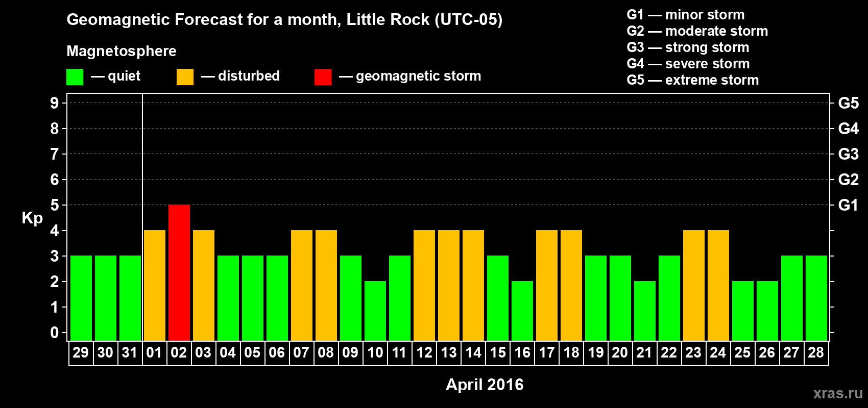
Task: Select the red bar for April 02
Action: coord(179,273)
